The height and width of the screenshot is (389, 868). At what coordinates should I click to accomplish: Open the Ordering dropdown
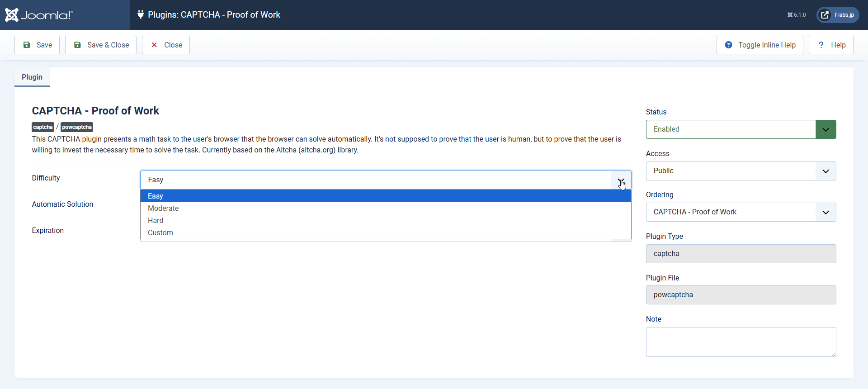(741, 212)
